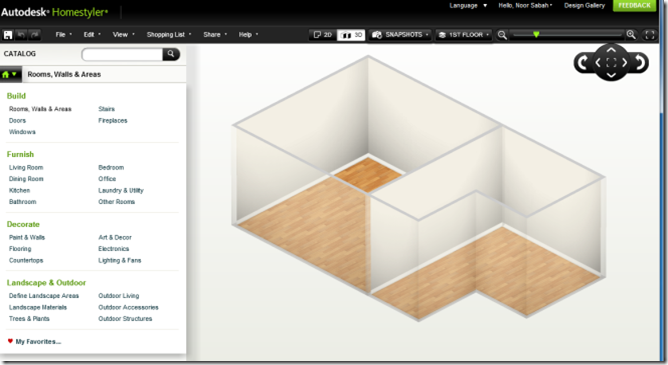Screen dimensions: 668x365
Task: Click the small dark wood floor room
Action: click(x=367, y=175)
